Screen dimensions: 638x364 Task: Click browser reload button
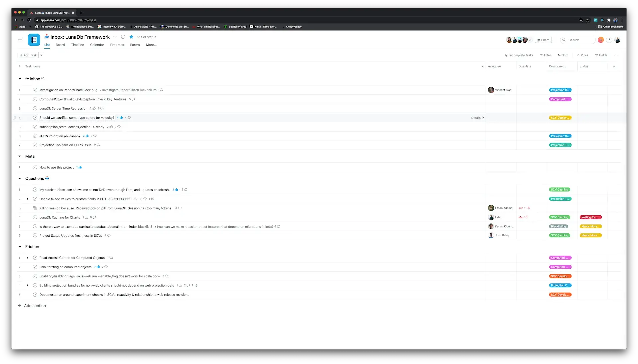29,20
